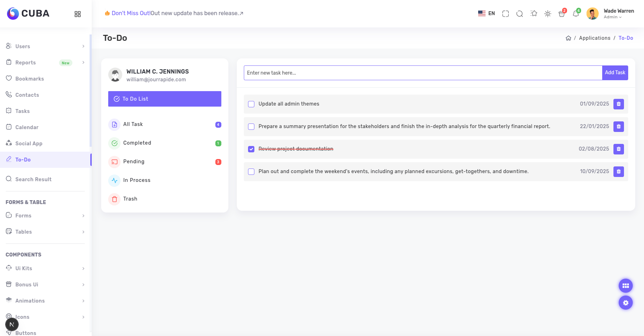Toggle dark mode with the sun icon

tap(547, 14)
